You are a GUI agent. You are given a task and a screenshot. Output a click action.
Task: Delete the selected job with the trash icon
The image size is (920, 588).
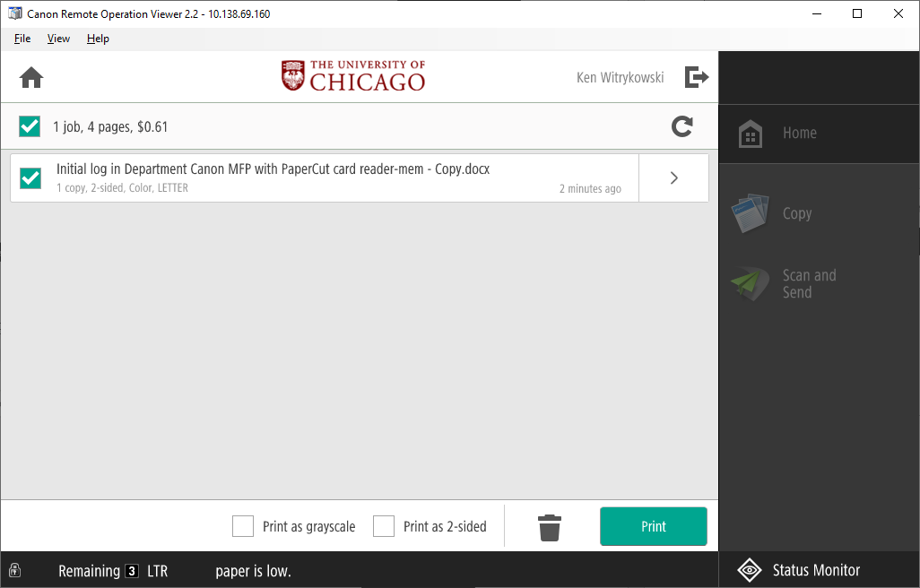point(549,526)
